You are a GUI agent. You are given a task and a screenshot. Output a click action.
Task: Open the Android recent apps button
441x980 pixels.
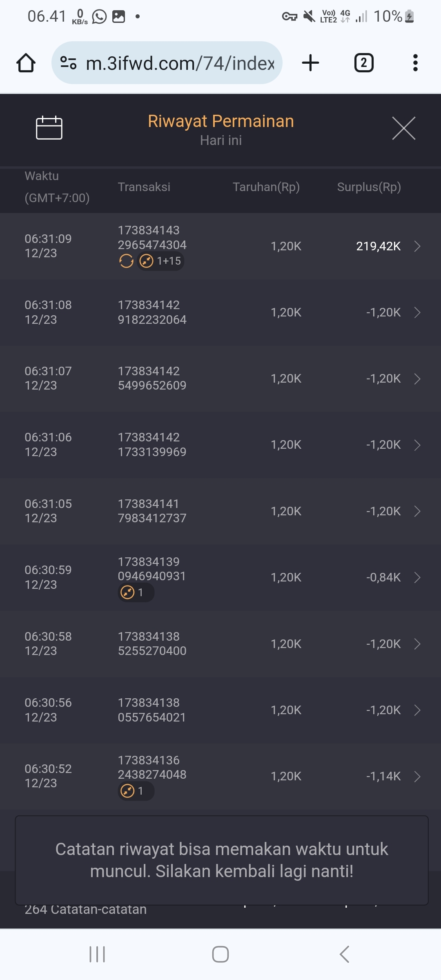[x=97, y=954]
